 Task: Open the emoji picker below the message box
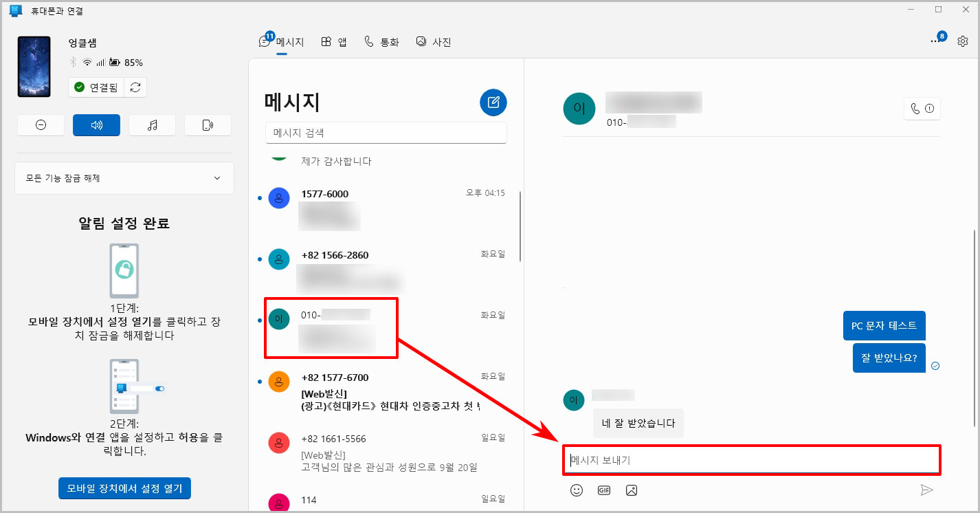click(576, 490)
